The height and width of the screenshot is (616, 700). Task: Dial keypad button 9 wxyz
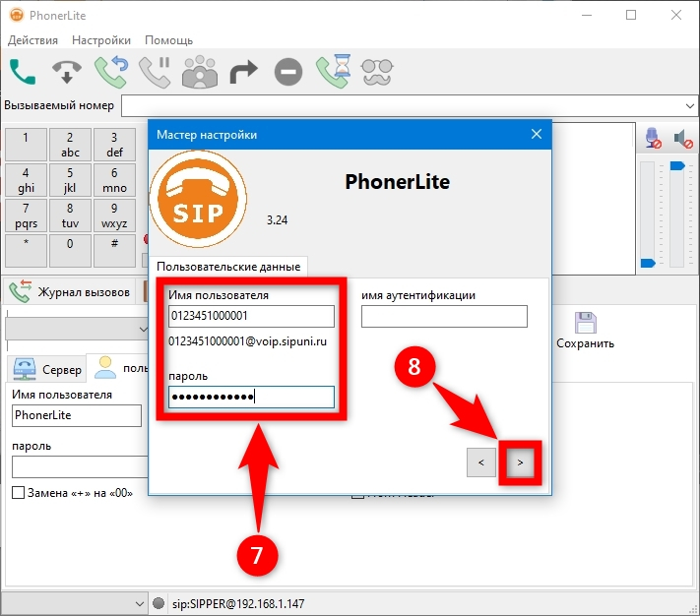tap(114, 216)
